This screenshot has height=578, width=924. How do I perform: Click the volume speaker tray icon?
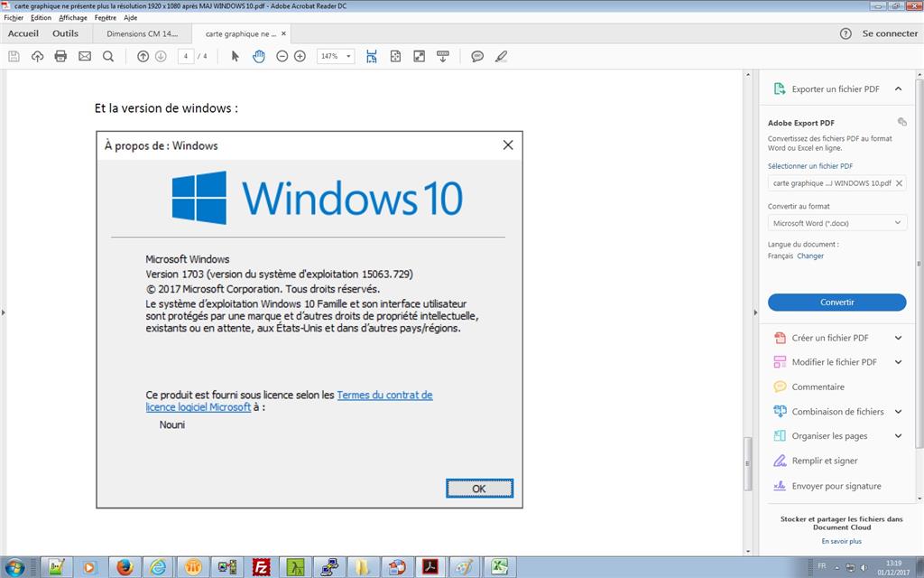point(864,567)
